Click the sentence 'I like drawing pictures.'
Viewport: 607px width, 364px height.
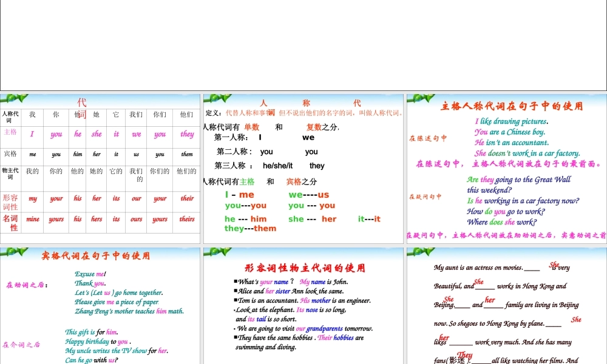[511, 121]
